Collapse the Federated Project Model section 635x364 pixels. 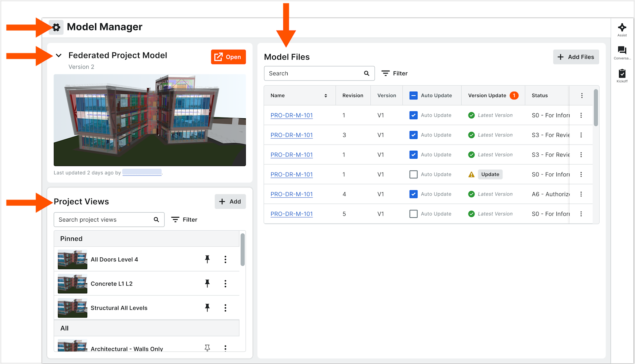59,55
